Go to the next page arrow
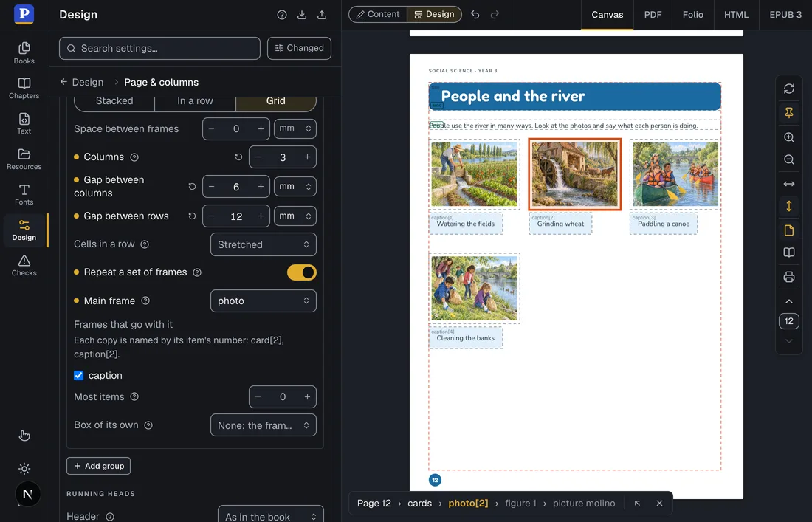812x522 pixels. click(788, 341)
